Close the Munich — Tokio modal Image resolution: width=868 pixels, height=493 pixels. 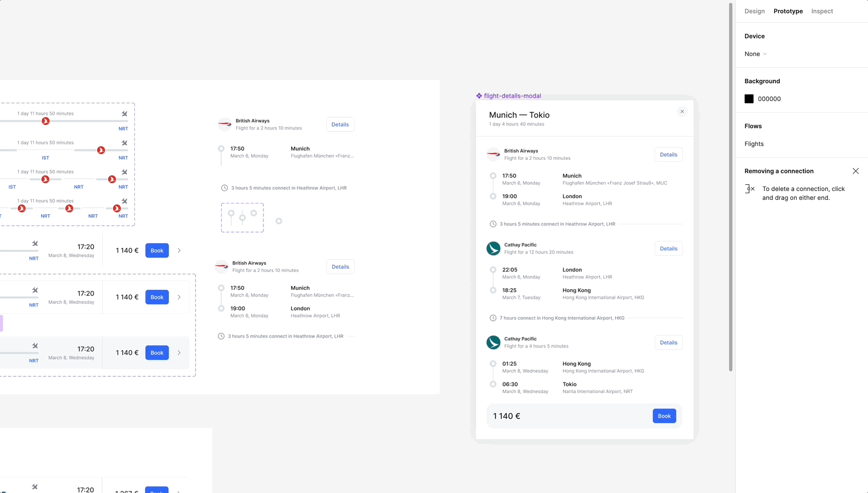click(682, 112)
